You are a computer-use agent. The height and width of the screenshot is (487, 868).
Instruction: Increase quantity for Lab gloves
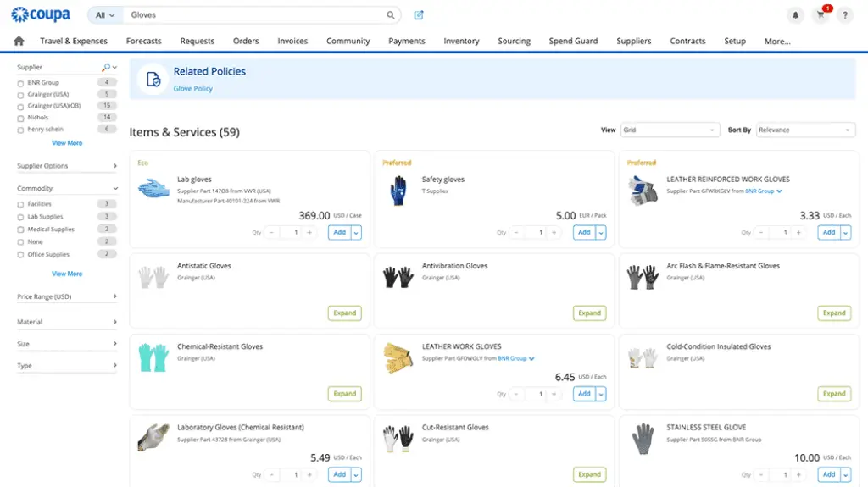309,232
